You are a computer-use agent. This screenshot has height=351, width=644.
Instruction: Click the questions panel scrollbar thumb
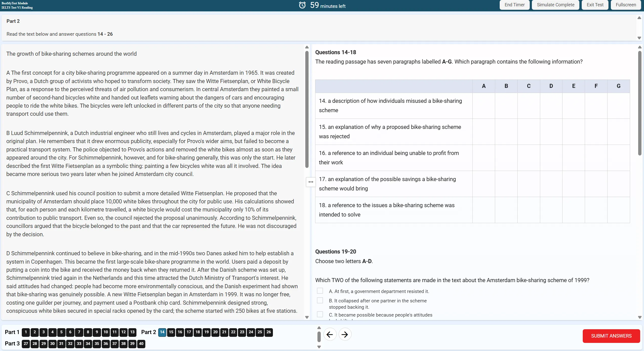pyautogui.click(x=640, y=103)
